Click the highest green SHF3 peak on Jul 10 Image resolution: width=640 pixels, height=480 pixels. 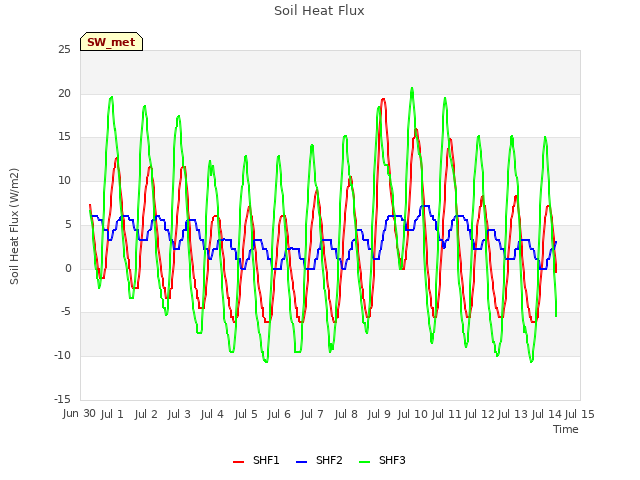point(412,88)
